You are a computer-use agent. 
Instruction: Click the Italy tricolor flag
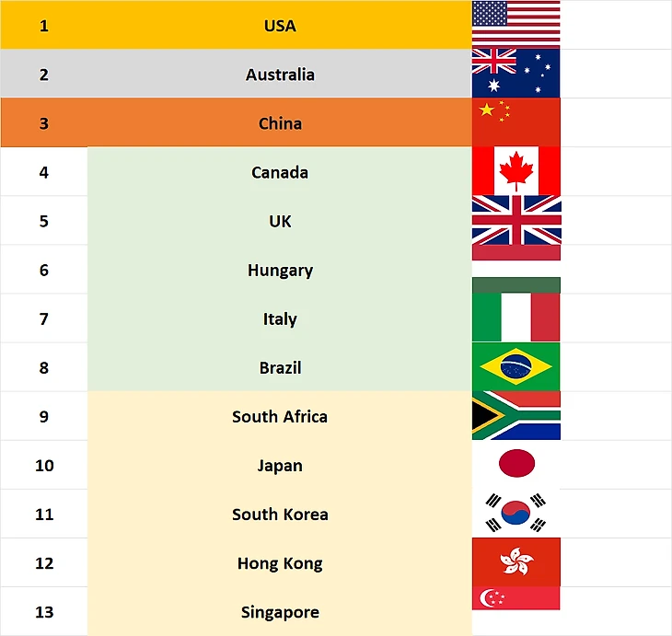516,318
